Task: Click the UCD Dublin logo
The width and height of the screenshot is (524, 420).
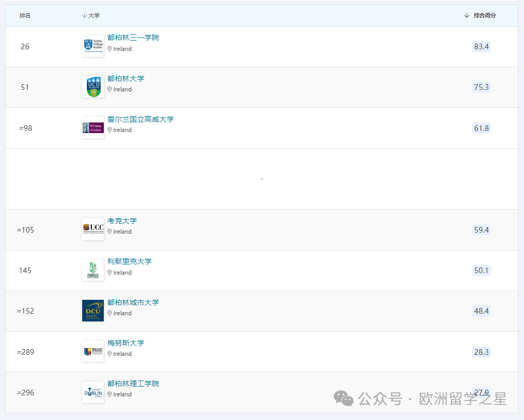Action: coord(93,87)
